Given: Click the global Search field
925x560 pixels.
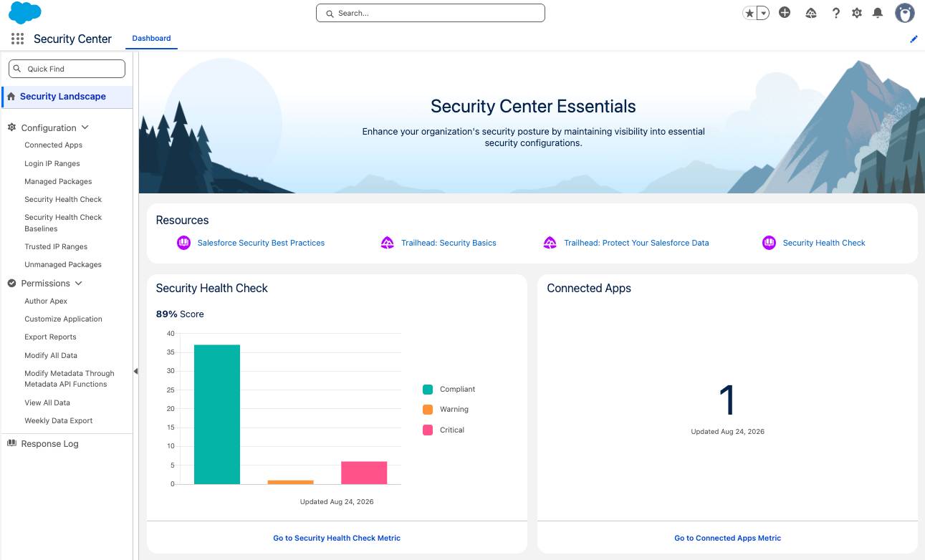Looking at the screenshot, I should pos(431,13).
